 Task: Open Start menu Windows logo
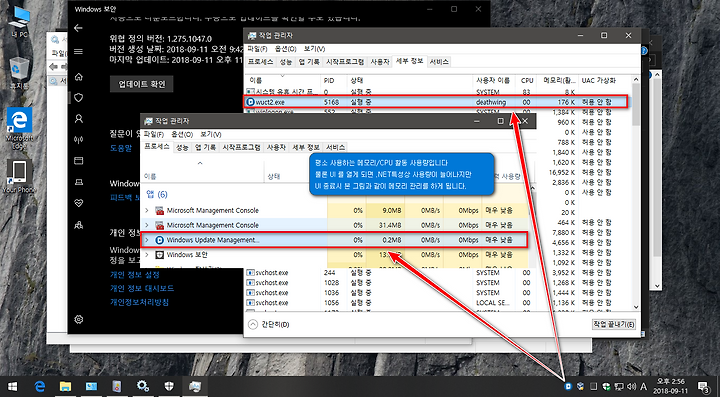click(x=12, y=386)
